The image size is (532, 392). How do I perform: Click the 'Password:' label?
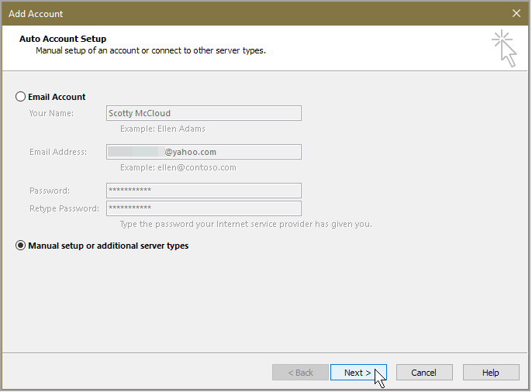point(50,191)
